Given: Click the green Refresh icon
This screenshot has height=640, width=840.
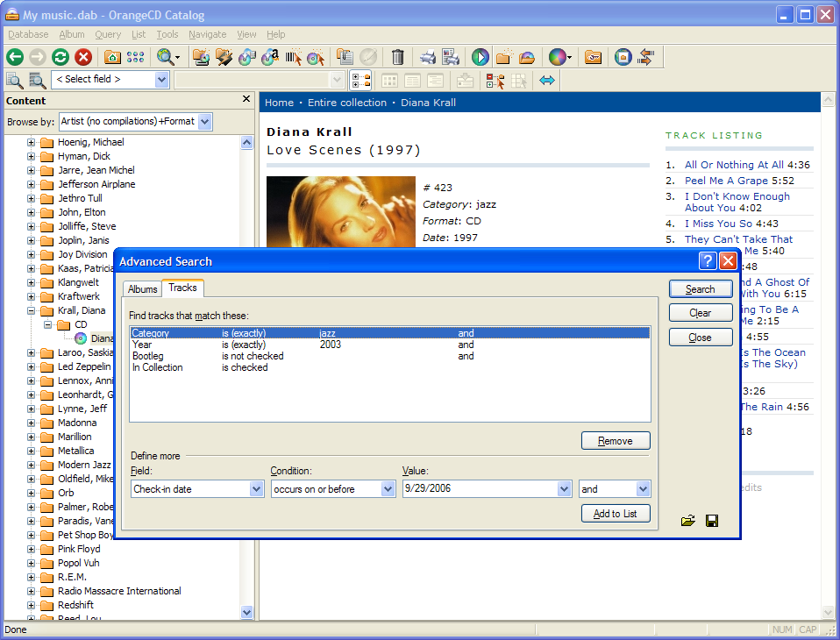Looking at the screenshot, I should (61, 57).
